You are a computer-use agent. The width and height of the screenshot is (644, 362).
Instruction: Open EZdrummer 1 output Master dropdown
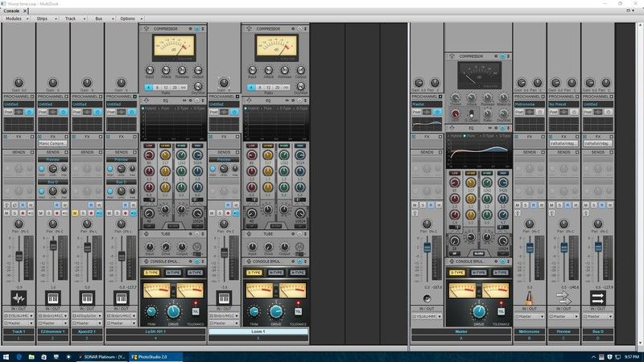pos(53,323)
